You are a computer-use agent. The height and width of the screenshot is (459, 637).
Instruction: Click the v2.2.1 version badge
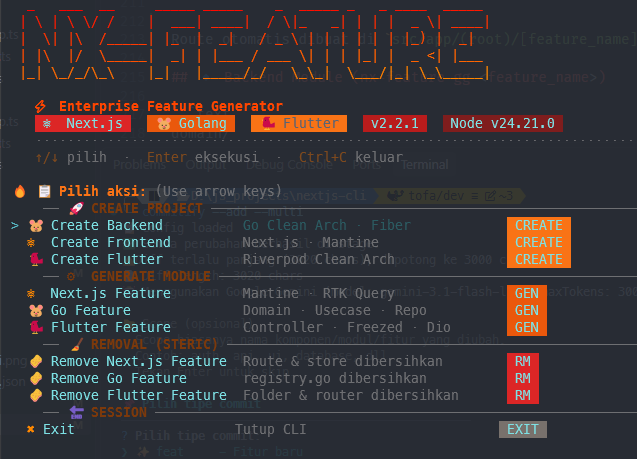click(x=395, y=123)
